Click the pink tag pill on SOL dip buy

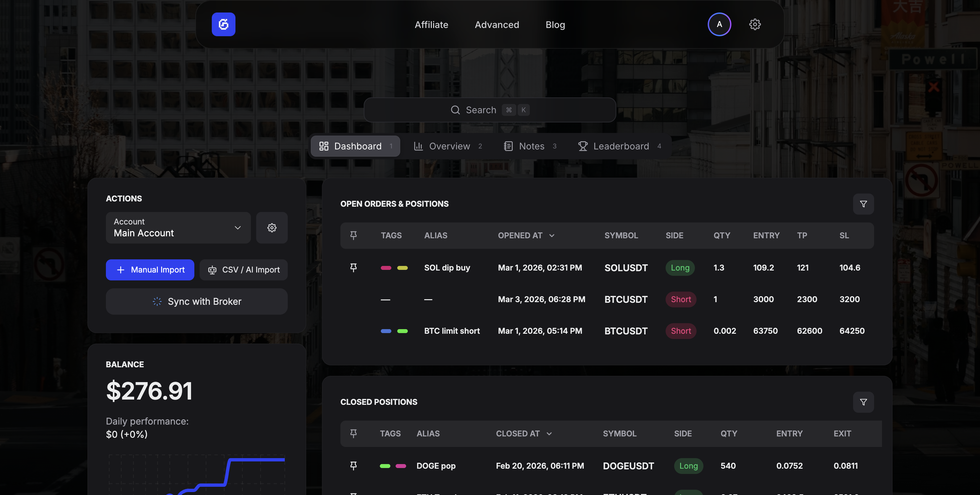click(x=385, y=268)
